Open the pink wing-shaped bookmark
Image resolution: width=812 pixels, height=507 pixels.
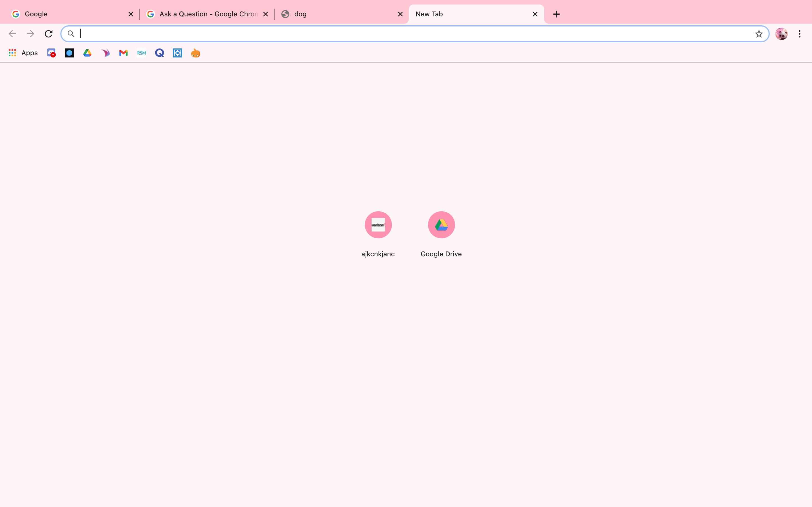(x=105, y=53)
